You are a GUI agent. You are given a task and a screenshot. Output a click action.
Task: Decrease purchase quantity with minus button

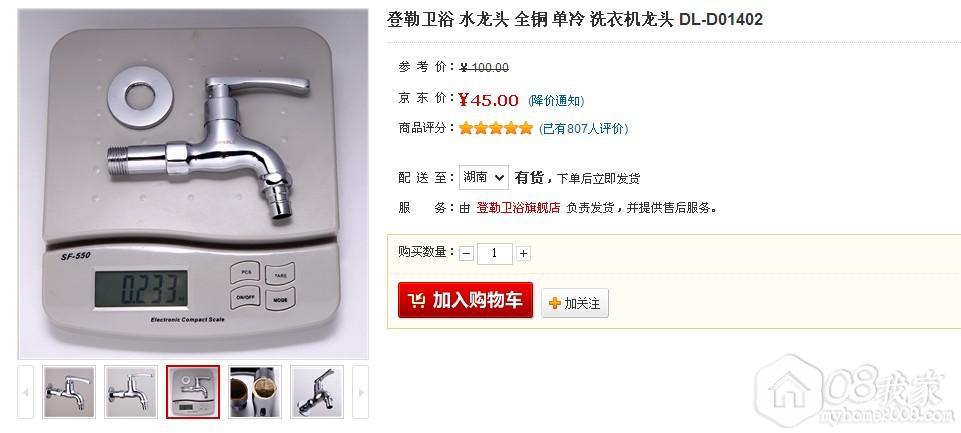click(466, 253)
